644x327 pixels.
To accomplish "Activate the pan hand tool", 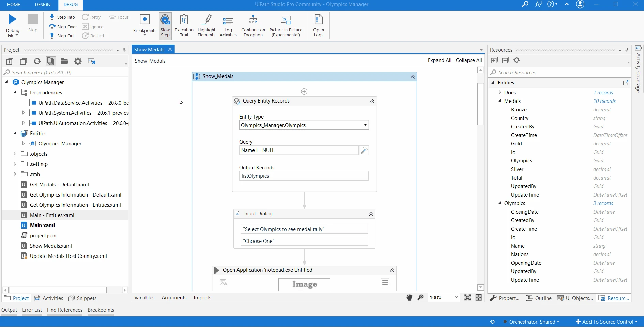I will (x=409, y=298).
